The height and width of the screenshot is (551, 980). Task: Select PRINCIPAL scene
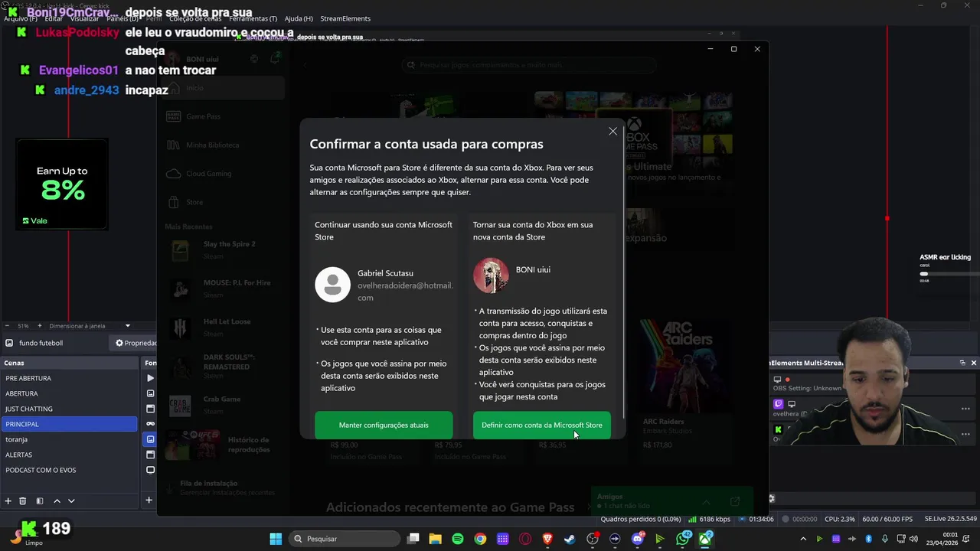[69, 424]
